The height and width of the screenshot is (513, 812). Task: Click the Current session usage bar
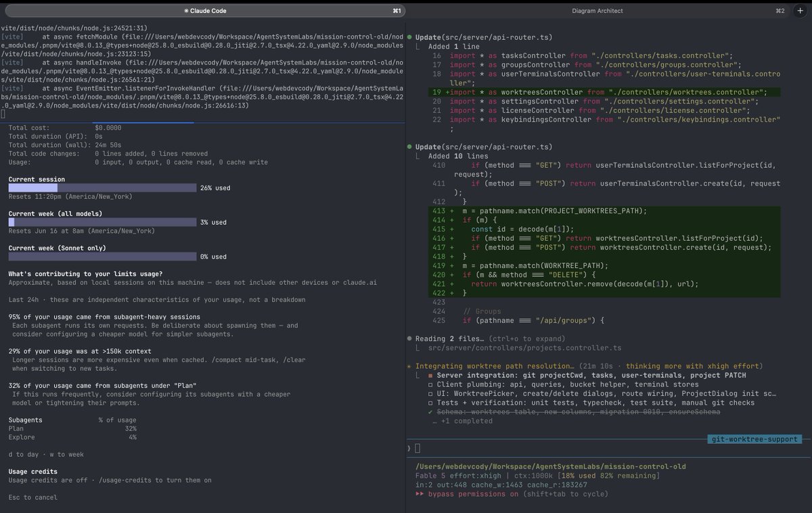[x=101, y=188]
